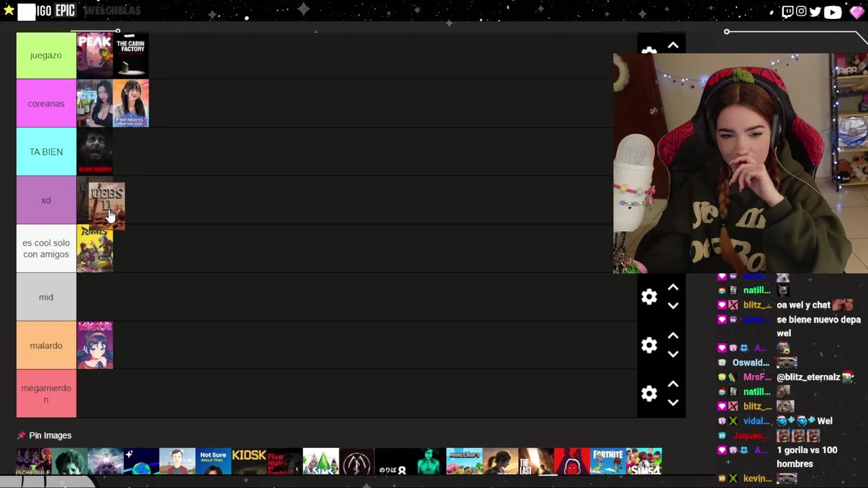Select the dark horror image in TA BIEN
This screenshot has height=488, width=868.
[95, 152]
